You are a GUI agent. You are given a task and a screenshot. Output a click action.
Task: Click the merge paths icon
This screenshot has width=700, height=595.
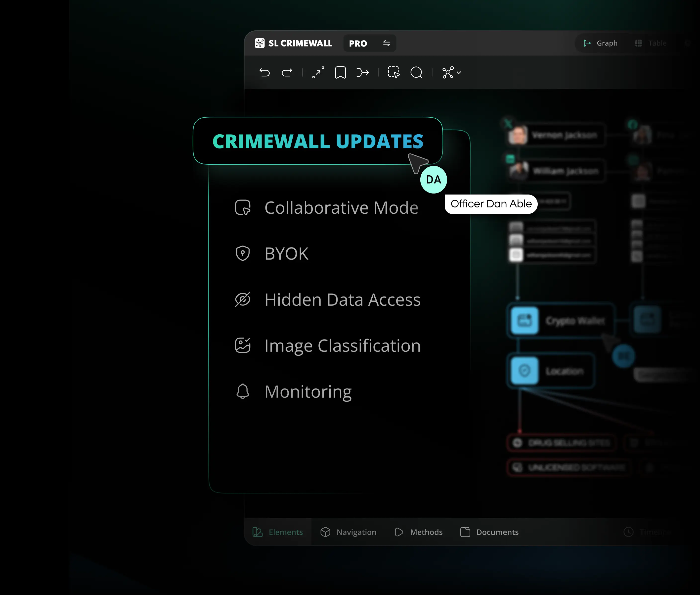363,73
